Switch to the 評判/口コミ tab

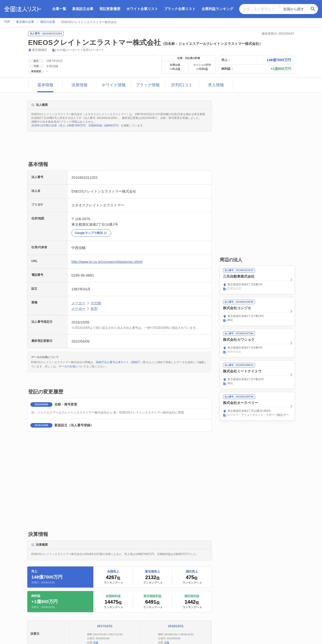[x=182, y=85]
